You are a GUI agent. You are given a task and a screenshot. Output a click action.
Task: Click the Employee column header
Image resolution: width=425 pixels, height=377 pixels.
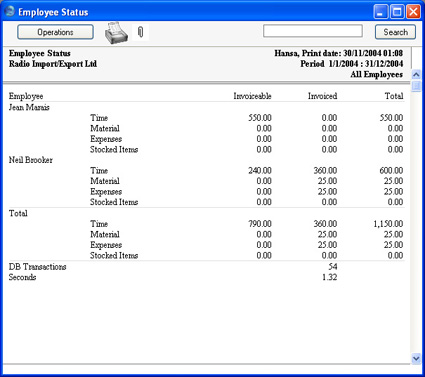pos(26,96)
